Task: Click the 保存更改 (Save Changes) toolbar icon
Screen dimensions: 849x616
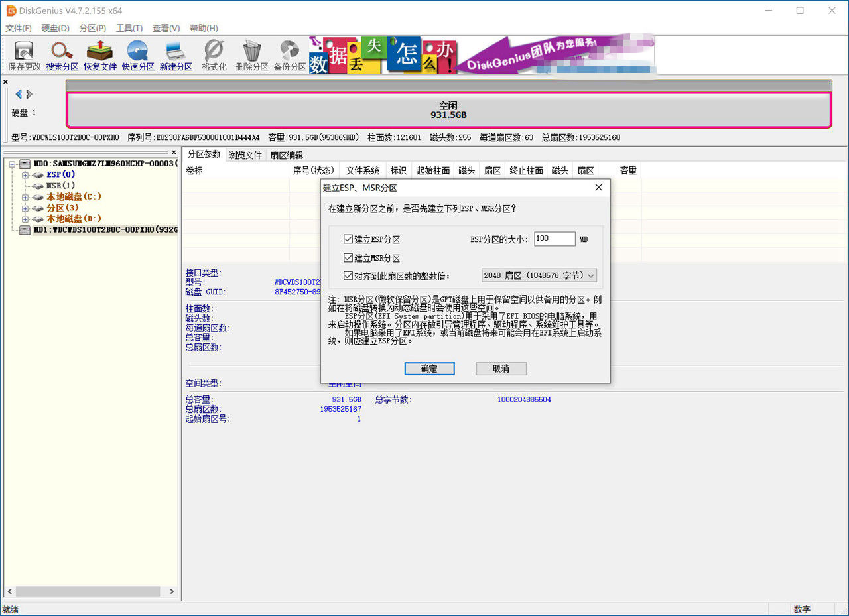Action: click(23, 53)
